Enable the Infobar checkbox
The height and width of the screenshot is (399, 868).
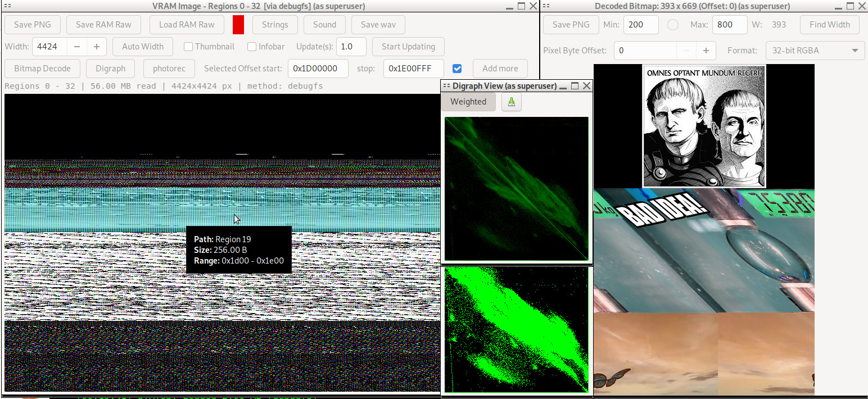(252, 47)
